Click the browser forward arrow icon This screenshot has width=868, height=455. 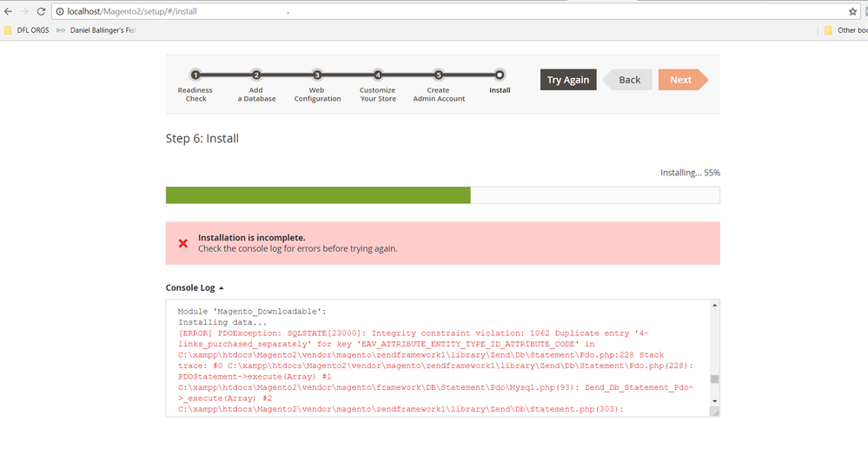click(x=23, y=11)
